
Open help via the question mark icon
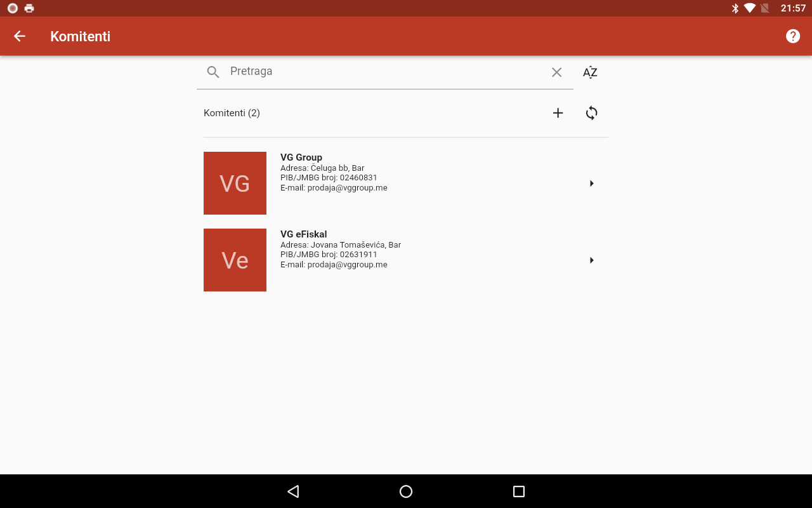tap(792, 36)
